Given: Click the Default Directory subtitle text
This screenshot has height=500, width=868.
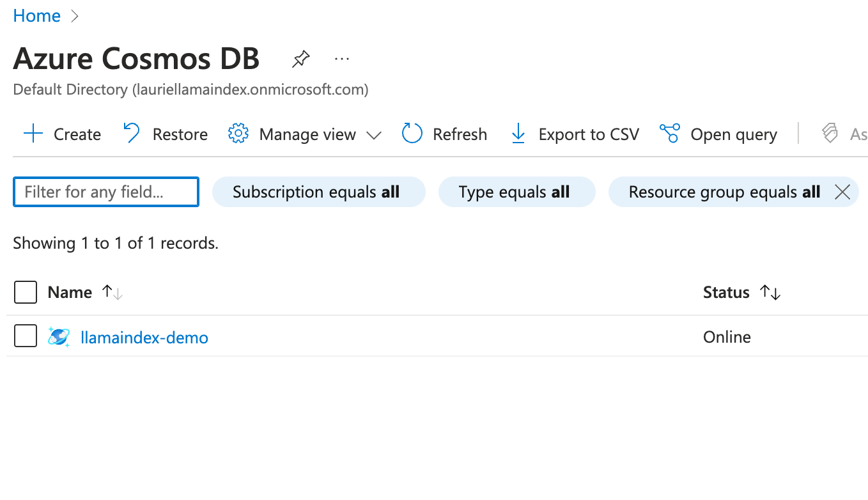Looking at the screenshot, I should click(190, 90).
